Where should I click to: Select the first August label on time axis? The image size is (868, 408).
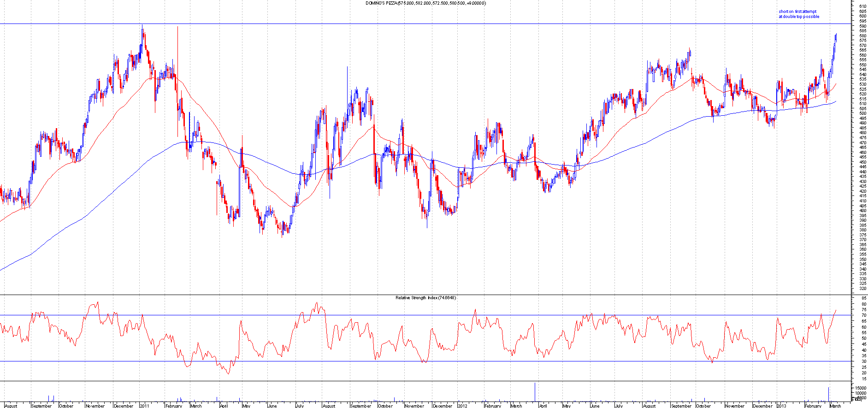pos(10,406)
